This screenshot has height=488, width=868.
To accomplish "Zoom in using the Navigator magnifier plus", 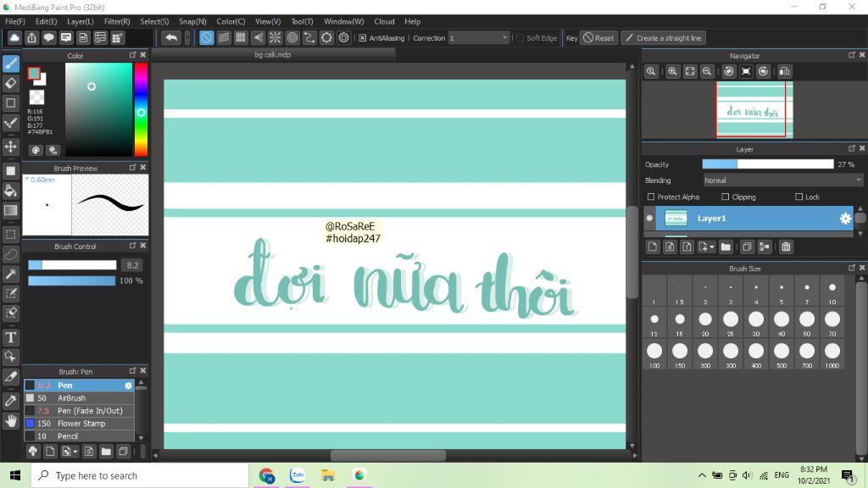I will 672,72.
